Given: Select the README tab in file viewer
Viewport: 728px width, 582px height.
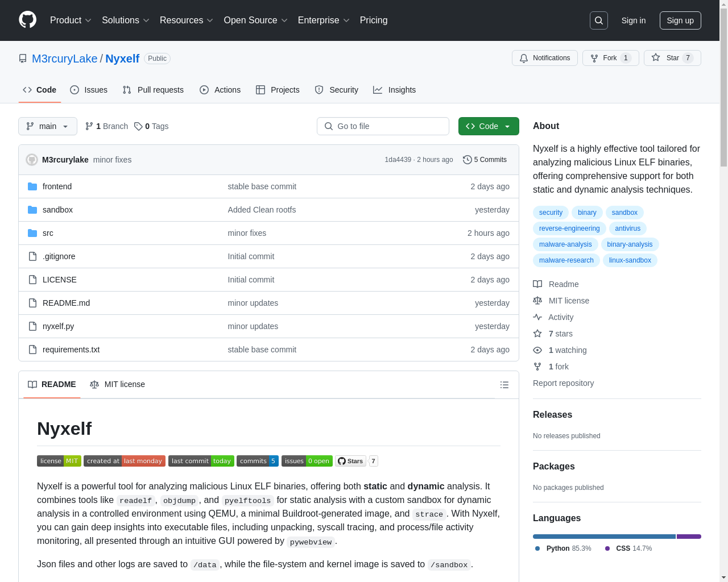Looking at the screenshot, I should [52, 385].
